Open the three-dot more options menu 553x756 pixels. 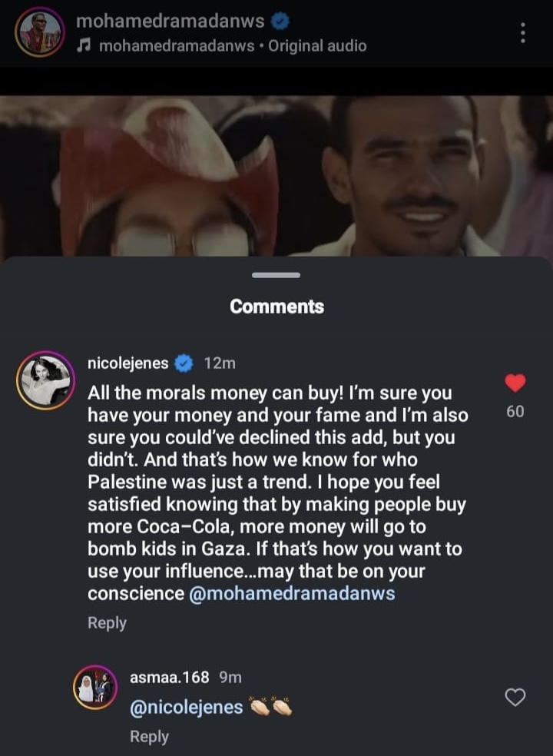[x=522, y=33]
